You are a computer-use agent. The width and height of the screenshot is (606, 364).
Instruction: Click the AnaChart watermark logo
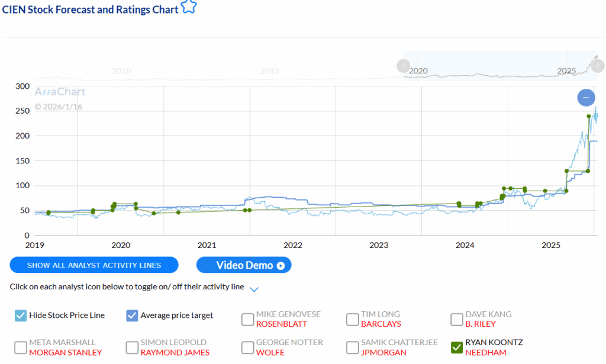click(x=60, y=92)
